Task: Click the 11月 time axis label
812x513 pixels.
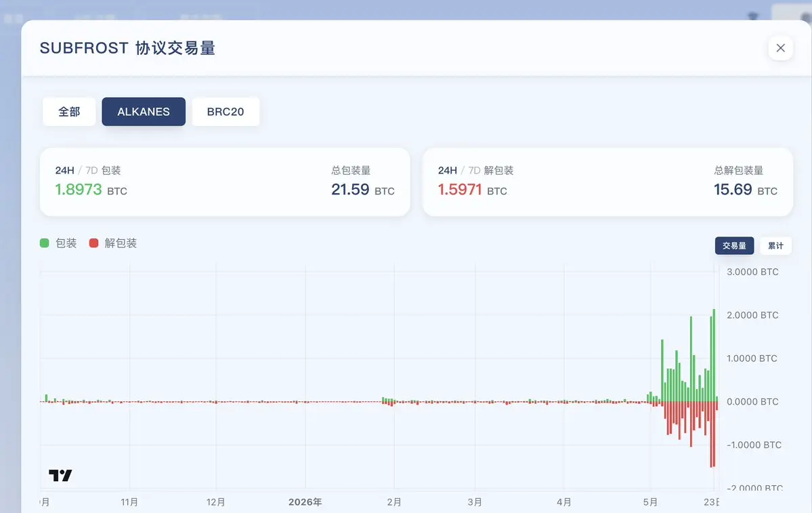Action: tap(129, 502)
